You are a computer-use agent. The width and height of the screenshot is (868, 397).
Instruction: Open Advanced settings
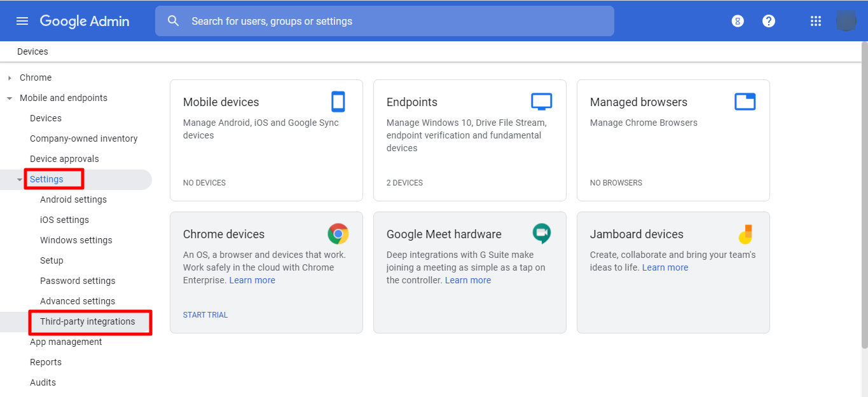(x=78, y=301)
